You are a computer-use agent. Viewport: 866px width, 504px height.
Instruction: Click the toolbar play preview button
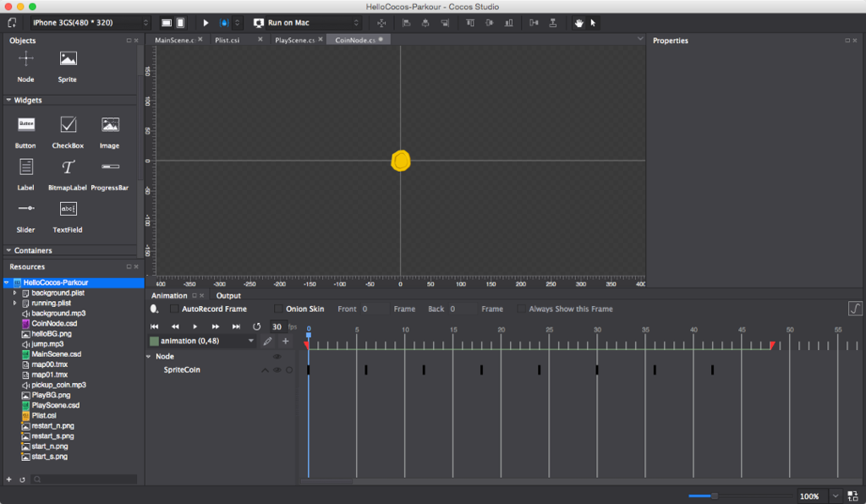click(206, 23)
